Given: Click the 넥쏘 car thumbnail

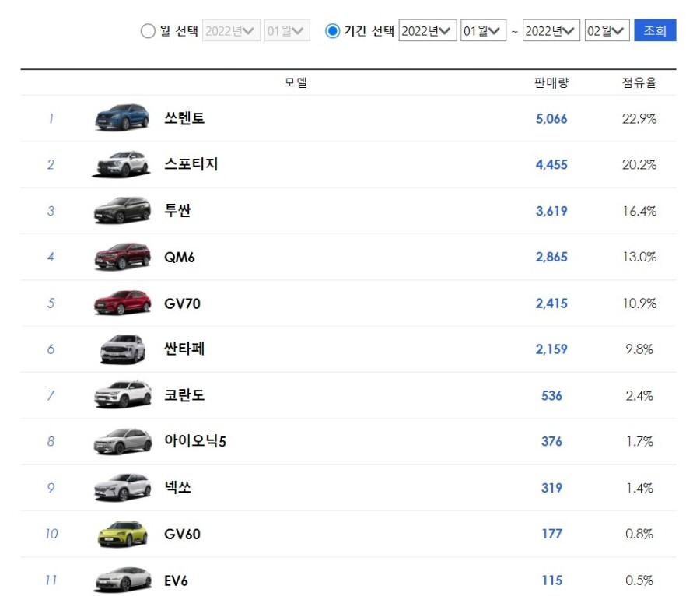Looking at the screenshot, I should (122, 487).
